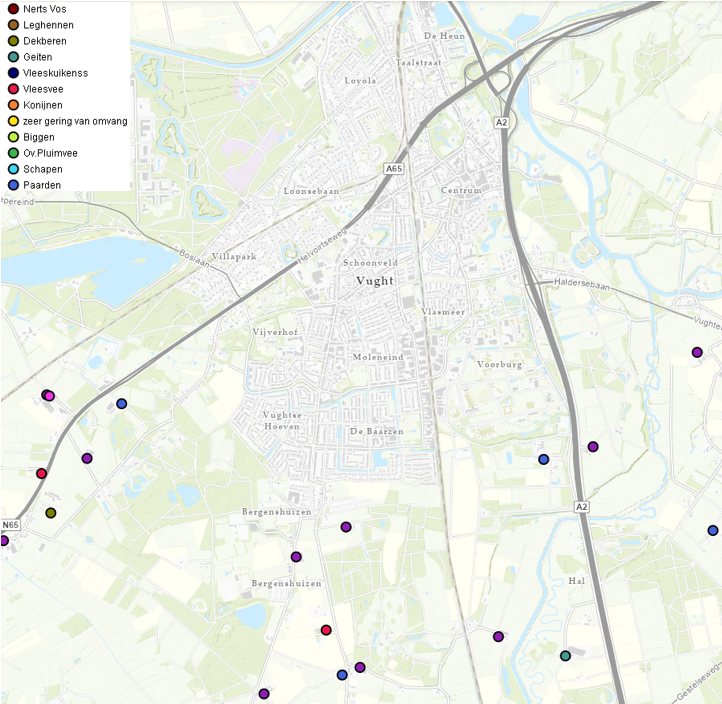Select the 'De Baarzen' district label
Image resolution: width=722 pixels, height=704 pixels.
click(x=377, y=431)
